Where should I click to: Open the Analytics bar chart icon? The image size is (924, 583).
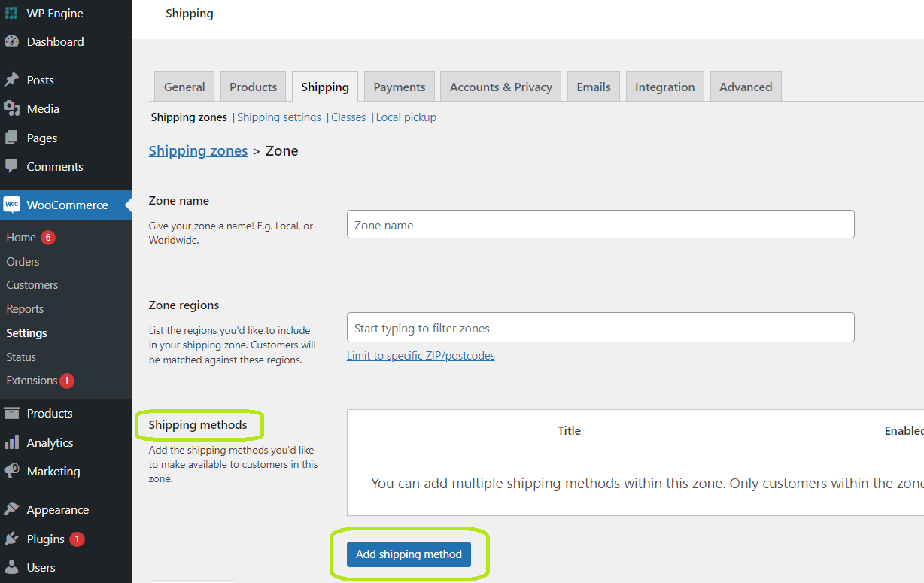click(11, 442)
